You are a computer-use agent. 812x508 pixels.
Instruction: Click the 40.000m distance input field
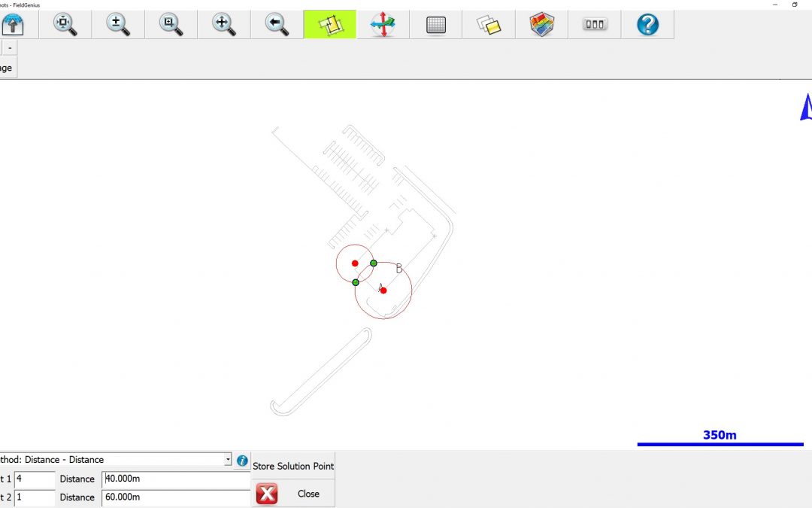(x=176, y=479)
